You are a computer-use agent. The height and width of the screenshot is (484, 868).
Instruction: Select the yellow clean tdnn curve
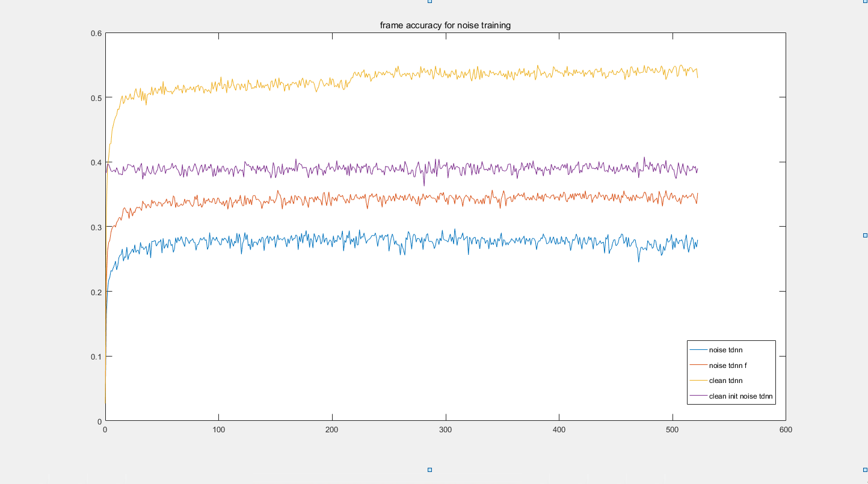[x=421, y=72]
